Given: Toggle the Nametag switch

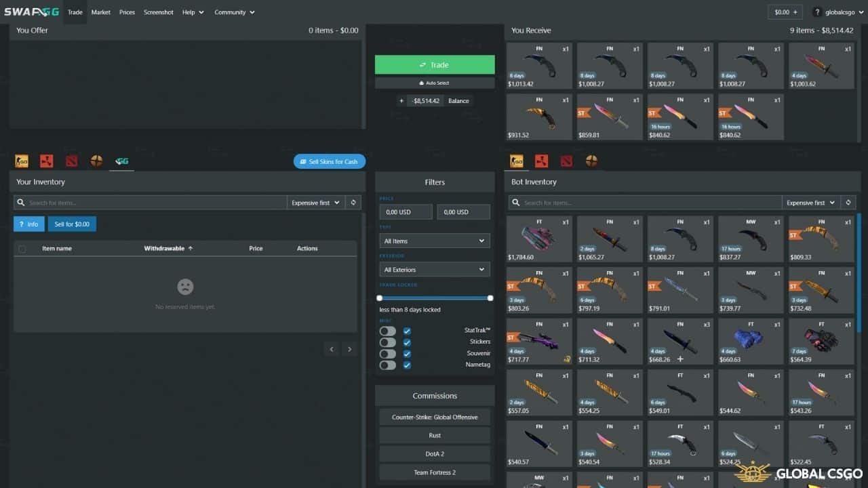Looking at the screenshot, I should tap(388, 365).
